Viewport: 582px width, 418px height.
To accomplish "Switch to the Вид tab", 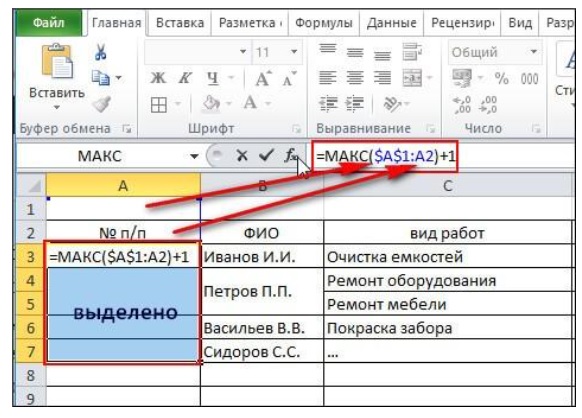I will click(520, 23).
